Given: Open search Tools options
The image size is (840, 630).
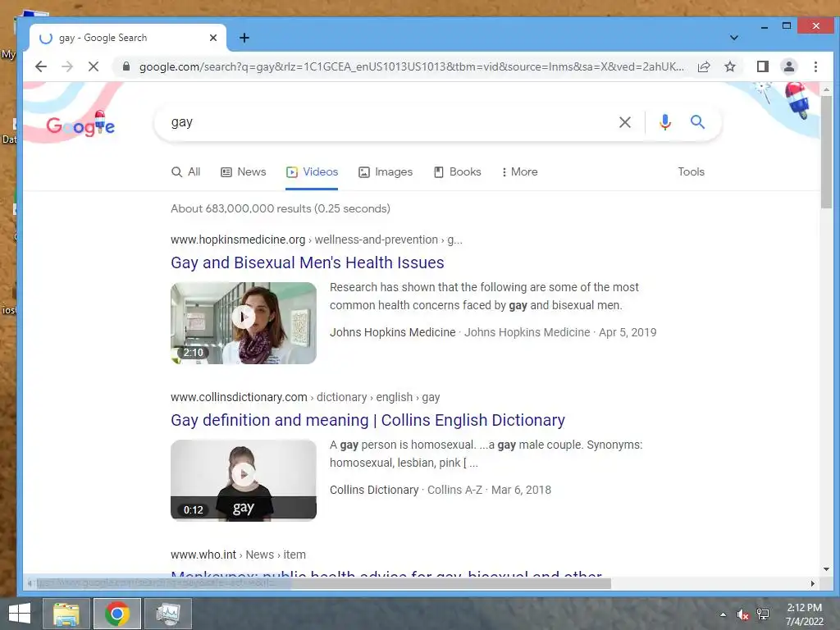Looking at the screenshot, I should [x=691, y=172].
